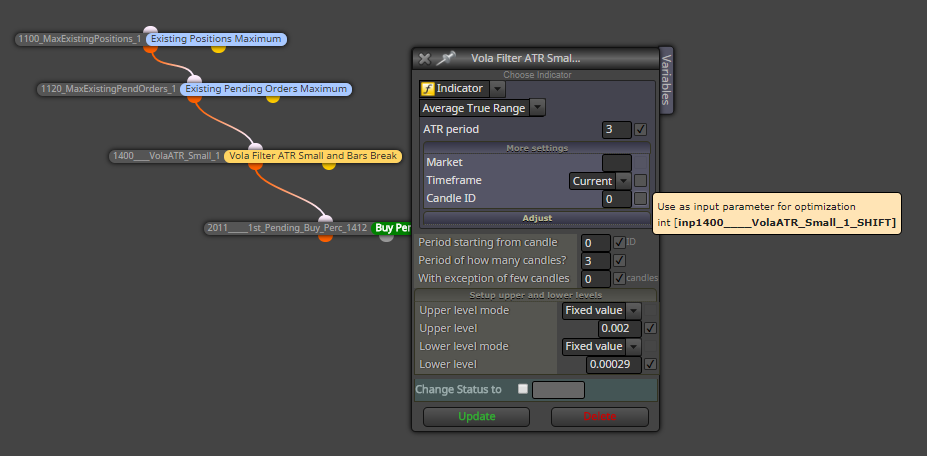This screenshot has height=456, width=927.
Task: Toggle the ATR period optimization checkbox
Action: [x=640, y=129]
